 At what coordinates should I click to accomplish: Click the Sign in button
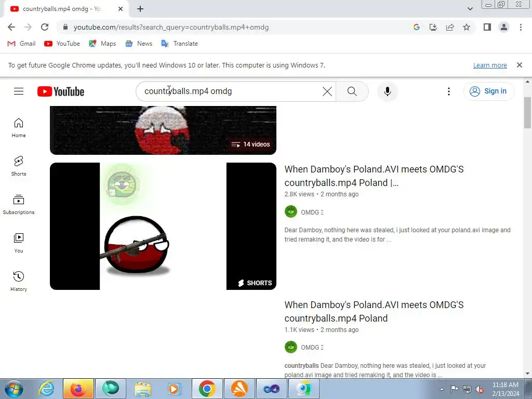click(488, 91)
